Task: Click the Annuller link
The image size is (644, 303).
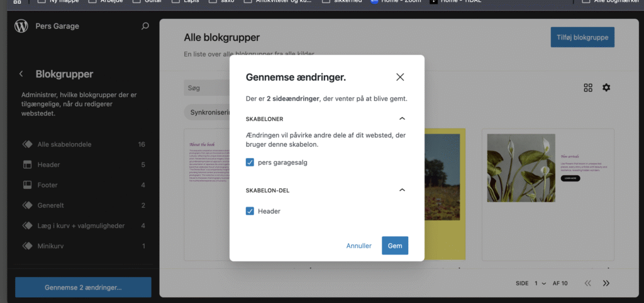Action: 358,246
